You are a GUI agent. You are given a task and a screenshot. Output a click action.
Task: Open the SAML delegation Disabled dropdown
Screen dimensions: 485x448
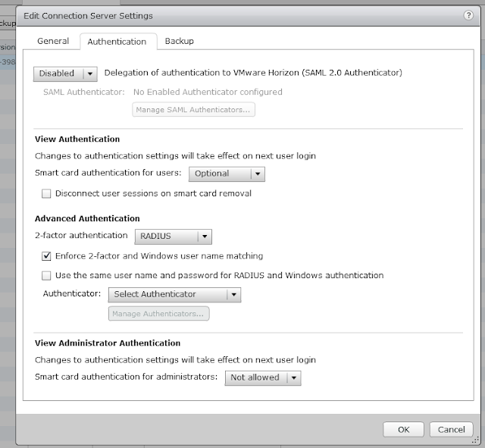click(65, 74)
